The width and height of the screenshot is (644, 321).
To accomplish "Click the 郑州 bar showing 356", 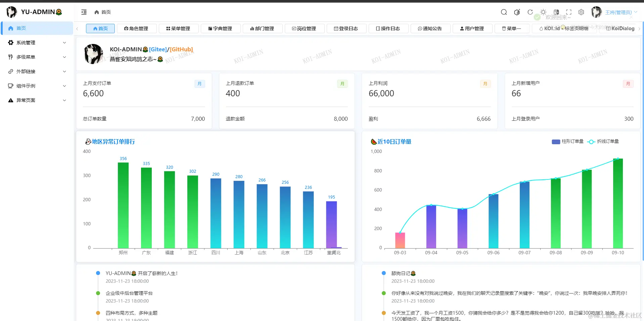I will click(x=123, y=205).
